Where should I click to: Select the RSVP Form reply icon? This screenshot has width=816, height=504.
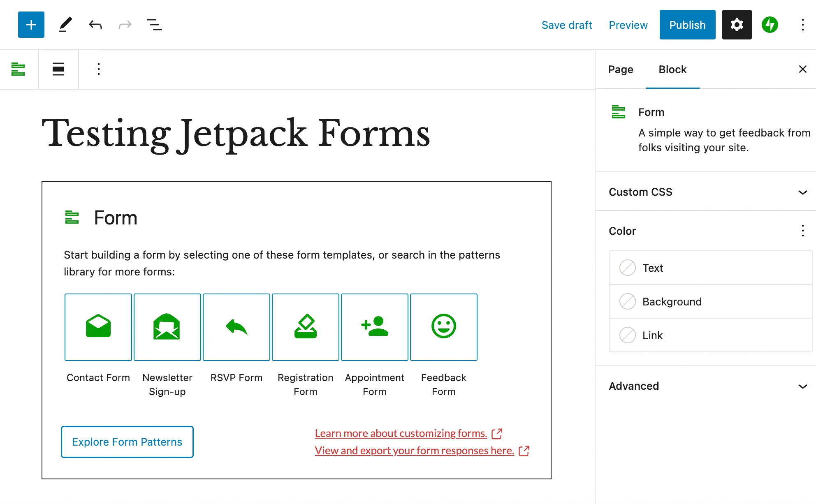click(236, 327)
